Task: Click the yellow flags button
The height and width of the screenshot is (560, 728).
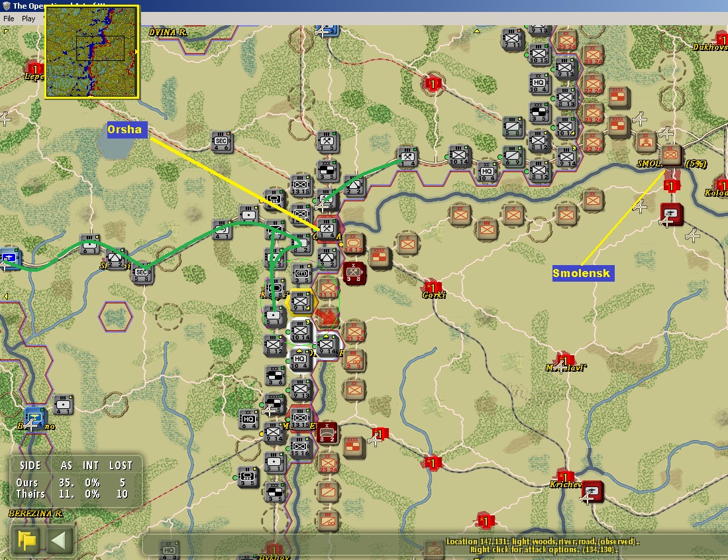Action: (x=27, y=541)
